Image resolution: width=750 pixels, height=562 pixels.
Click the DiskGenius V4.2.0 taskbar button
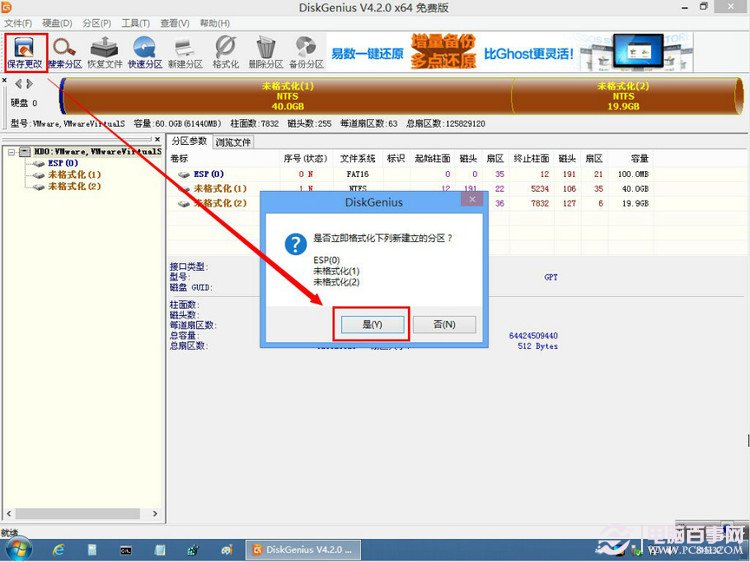[x=303, y=550]
